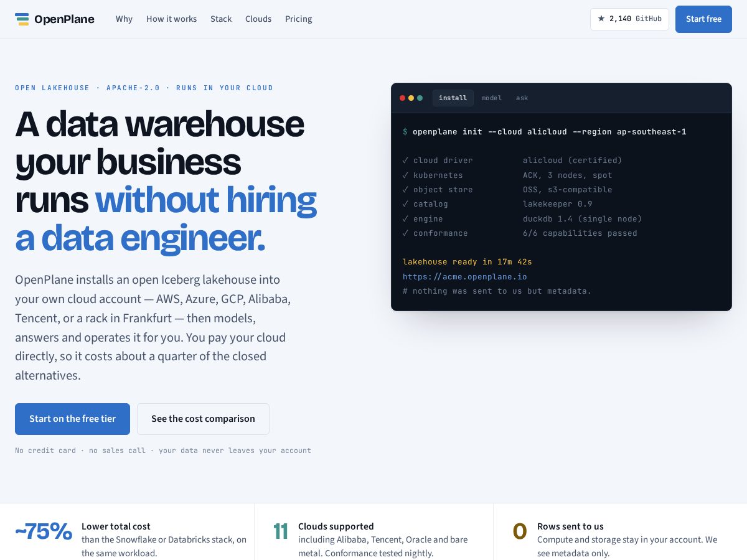The height and width of the screenshot is (560, 747).
Task: Switch to the model terminal tab
Action: pyautogui.click(x=492, y=98)
